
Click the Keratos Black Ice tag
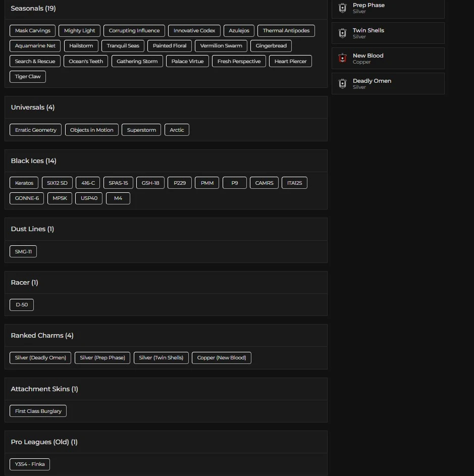point(24,183)
